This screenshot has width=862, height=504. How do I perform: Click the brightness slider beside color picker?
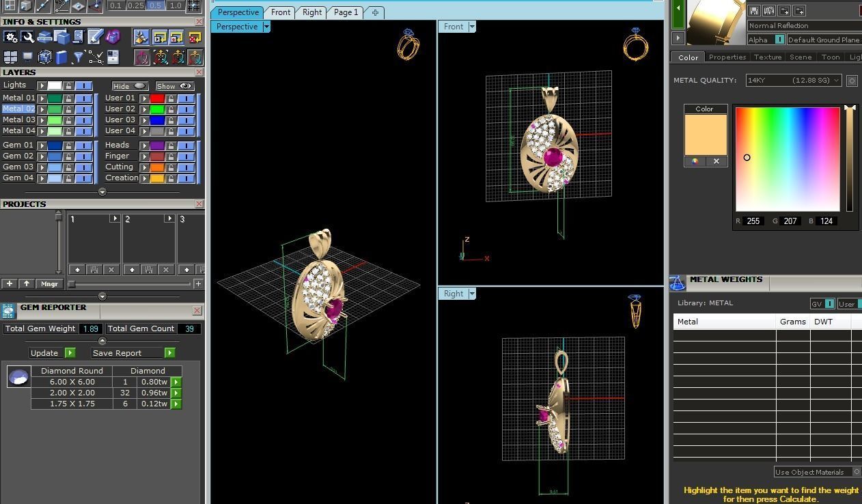click(850, 158)
